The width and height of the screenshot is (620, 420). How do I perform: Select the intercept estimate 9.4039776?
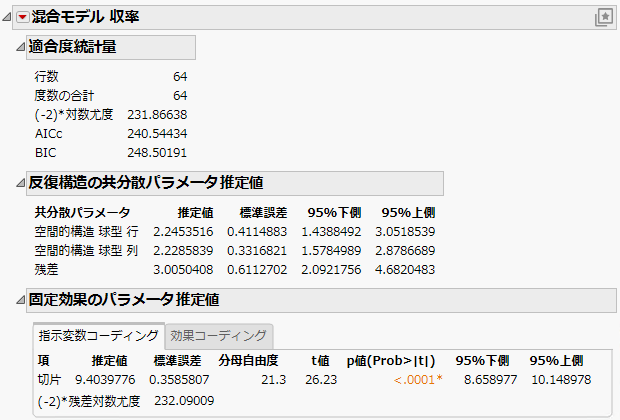(x=105, y=379)
